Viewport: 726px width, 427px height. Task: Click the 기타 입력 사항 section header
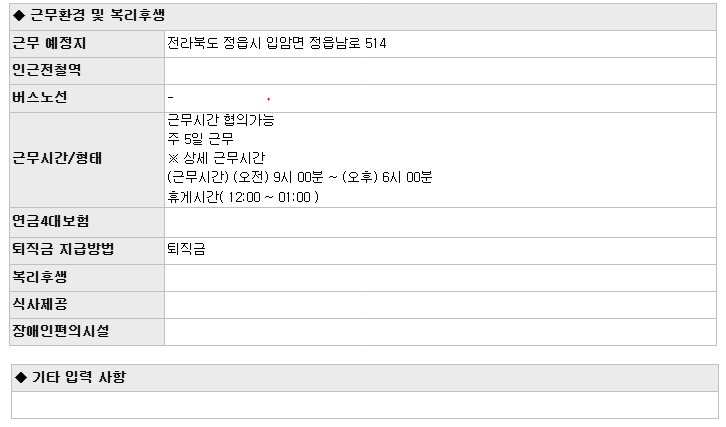point(75,377)
